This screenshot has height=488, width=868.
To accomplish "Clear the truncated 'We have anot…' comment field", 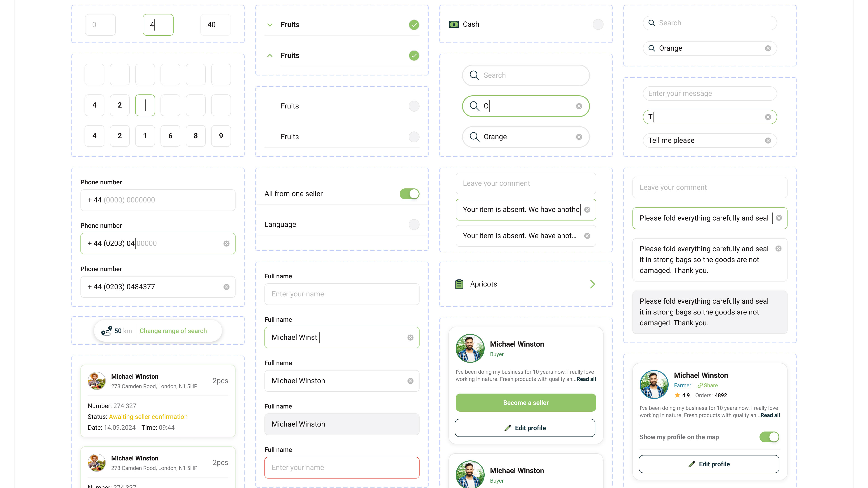I will [587, 236].
